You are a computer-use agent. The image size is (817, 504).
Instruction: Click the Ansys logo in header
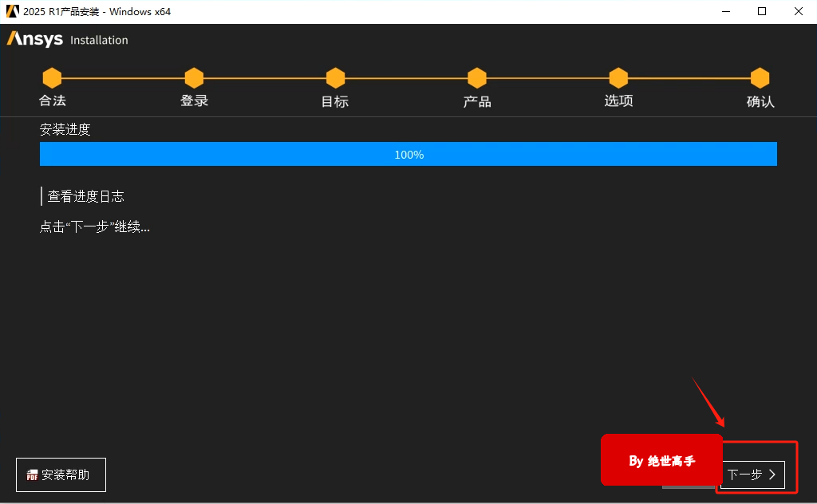35,40
